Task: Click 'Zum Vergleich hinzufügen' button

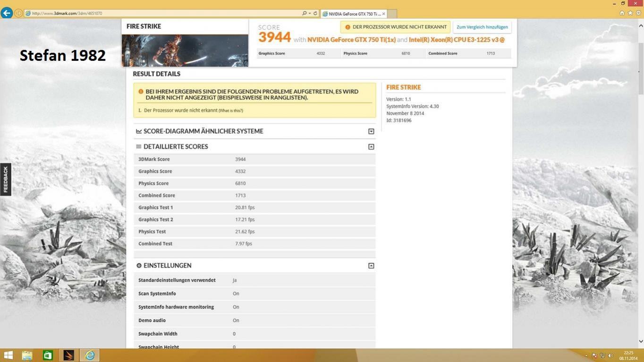Action: 482,27
